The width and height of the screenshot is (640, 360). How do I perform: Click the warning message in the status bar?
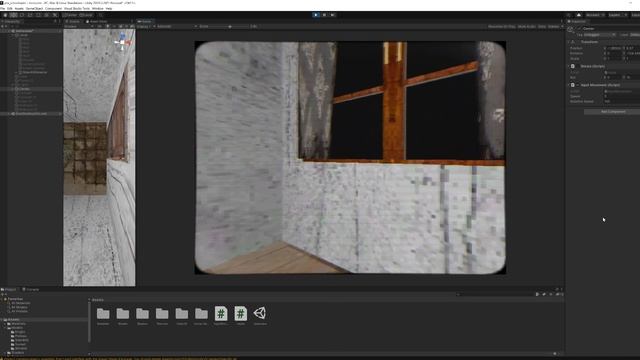[118, 358]
